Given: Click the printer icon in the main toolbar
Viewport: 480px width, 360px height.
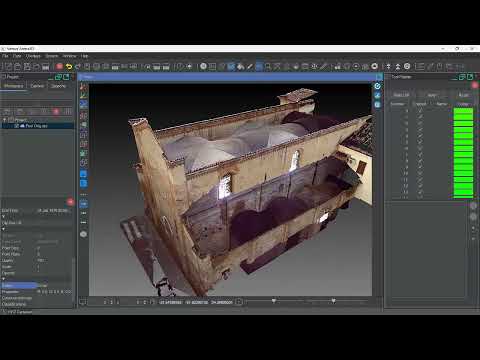Looking at the screenshot, I should pos(46,67).
